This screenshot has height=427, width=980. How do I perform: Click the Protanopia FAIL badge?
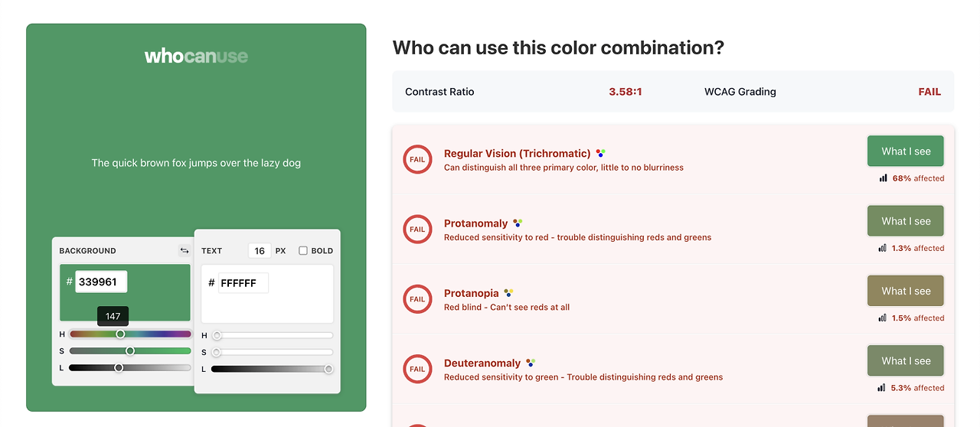click(417, 299)
